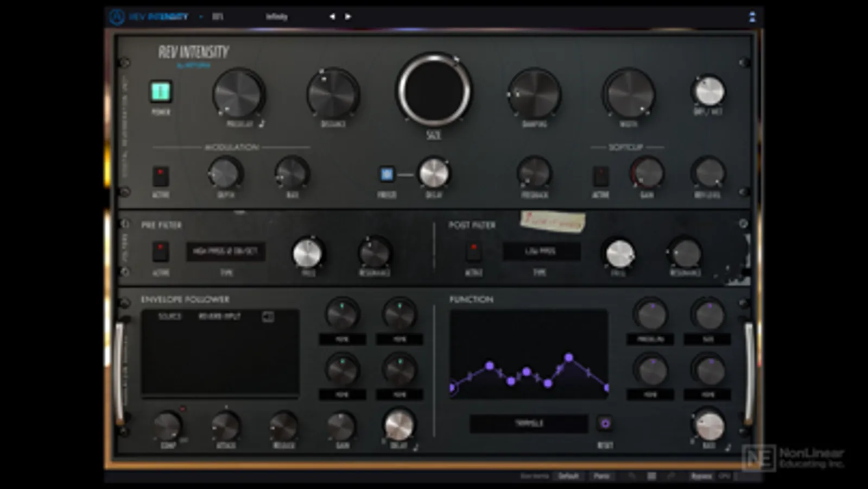Click the Post Filter Freq knob
This screenshot has height=489, width=868.
click(619, 254)
